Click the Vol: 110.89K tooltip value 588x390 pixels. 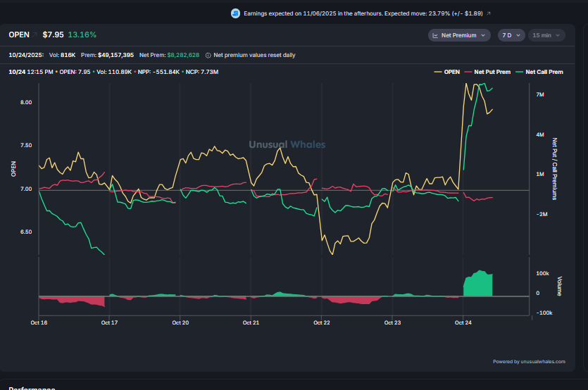pyautogui.click(x=114, y=72)
